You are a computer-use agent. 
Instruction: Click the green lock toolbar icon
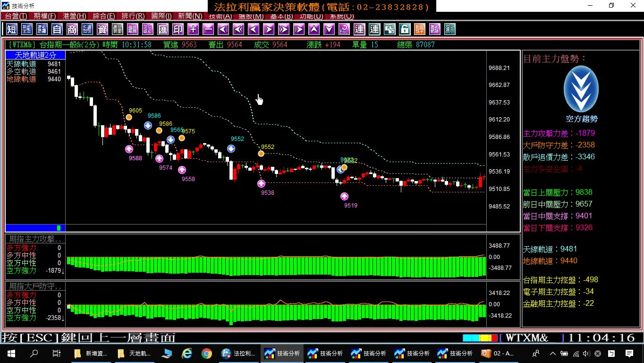pyautogui.click(x=405, y=29)
